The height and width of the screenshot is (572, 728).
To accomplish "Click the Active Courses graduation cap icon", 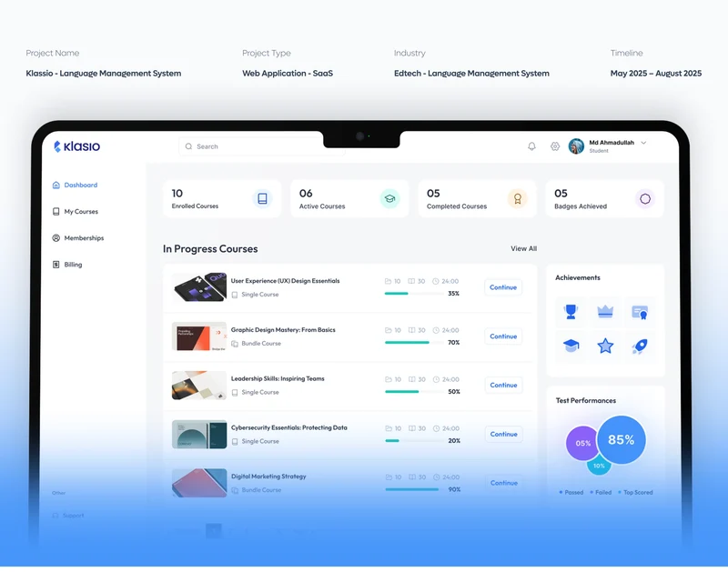I will pyautogui.click(x=389, y=198).
